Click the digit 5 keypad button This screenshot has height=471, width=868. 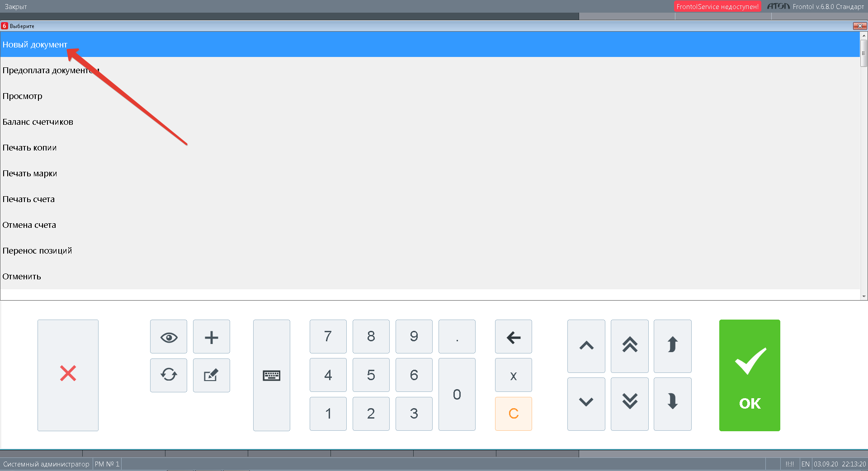pyautogui.click(x=371, y=375)
